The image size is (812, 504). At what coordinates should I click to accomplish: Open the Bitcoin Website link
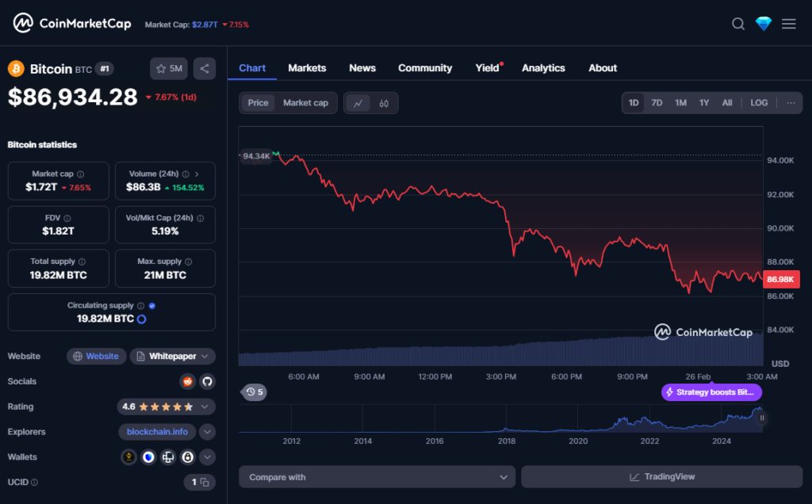click(x=96, y=356)
